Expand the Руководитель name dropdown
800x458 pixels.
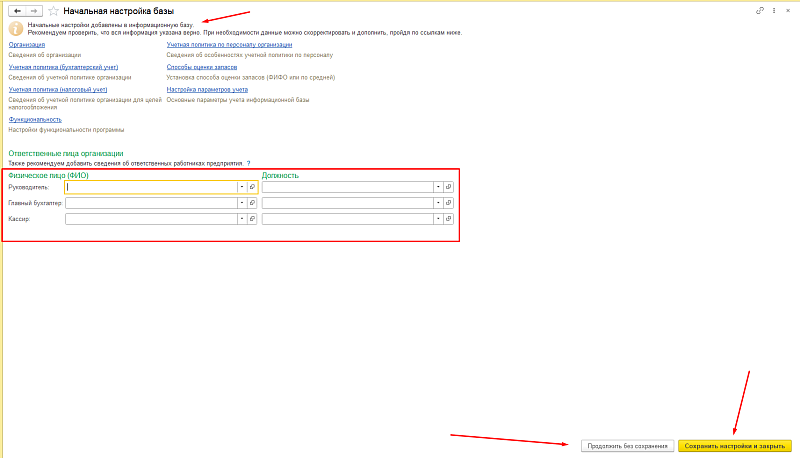(x=242, y=187)
